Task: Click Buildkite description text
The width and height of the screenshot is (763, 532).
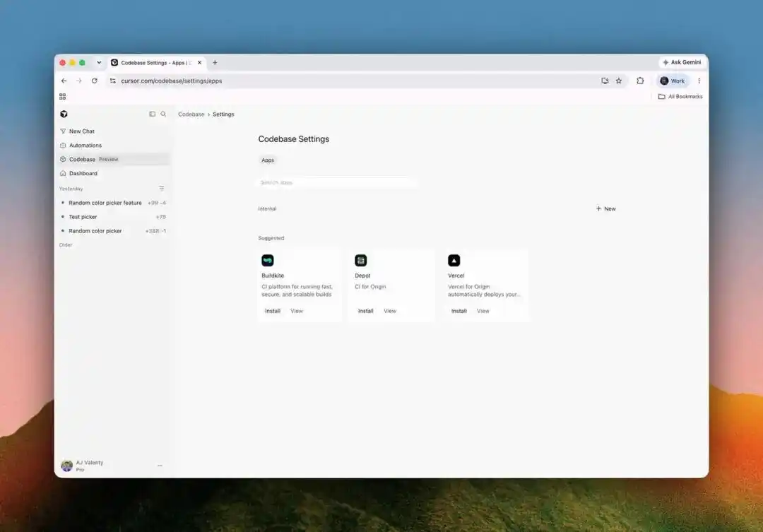Action: point(297,290)
